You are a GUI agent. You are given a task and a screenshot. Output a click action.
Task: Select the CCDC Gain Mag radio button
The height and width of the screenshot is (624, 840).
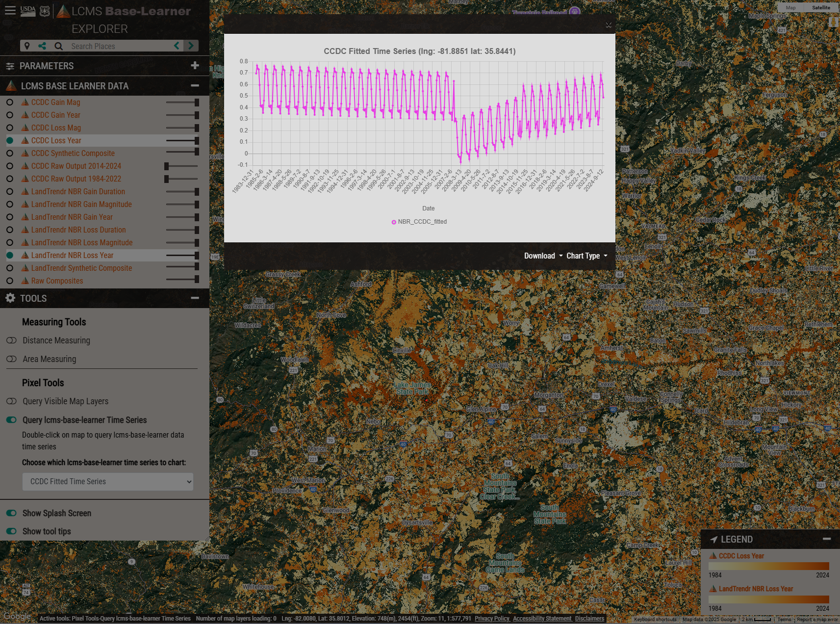click(x=9, y=102)
